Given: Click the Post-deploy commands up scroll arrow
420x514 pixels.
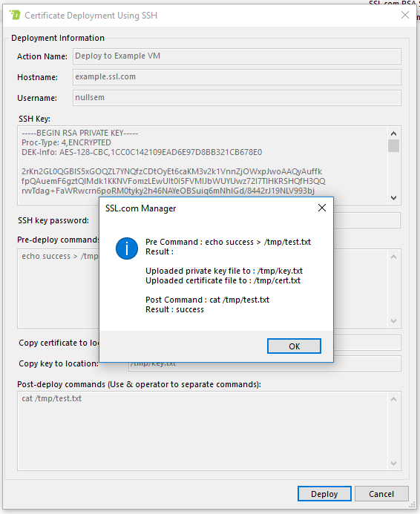Looking at the screenshot, I should pyautogui.click(x=394, y=399).
